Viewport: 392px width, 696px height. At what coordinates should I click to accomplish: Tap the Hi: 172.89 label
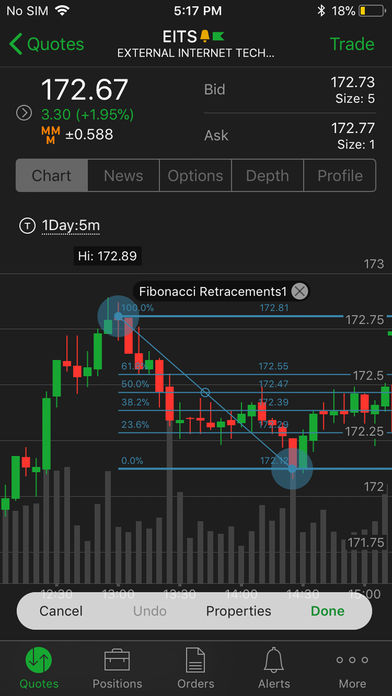coord(107,256)
